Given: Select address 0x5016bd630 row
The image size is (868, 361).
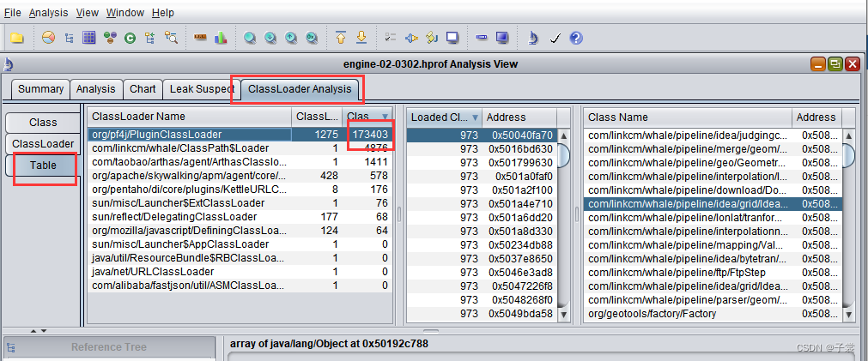Looking at the screenshot, I should click(483, 148).
